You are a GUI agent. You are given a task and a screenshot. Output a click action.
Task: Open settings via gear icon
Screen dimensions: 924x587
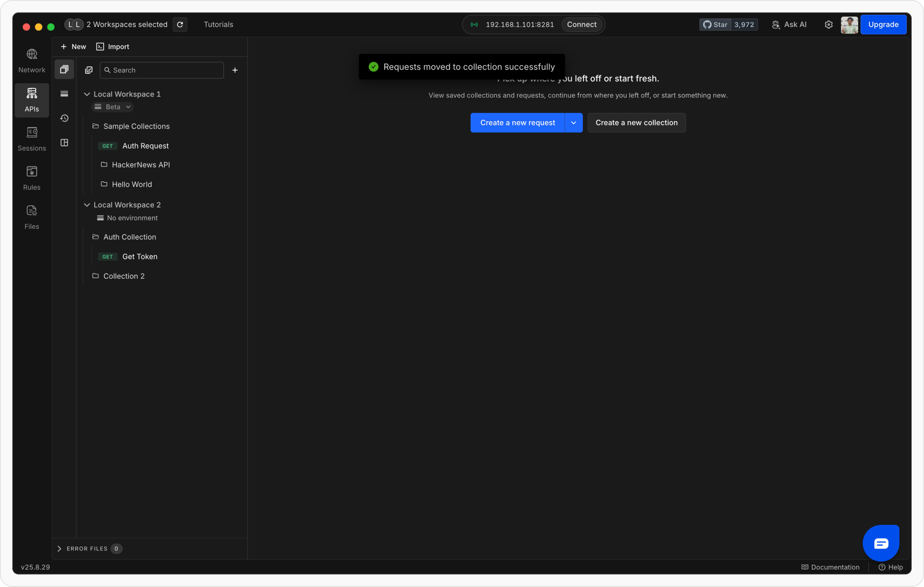click(829, 24)
